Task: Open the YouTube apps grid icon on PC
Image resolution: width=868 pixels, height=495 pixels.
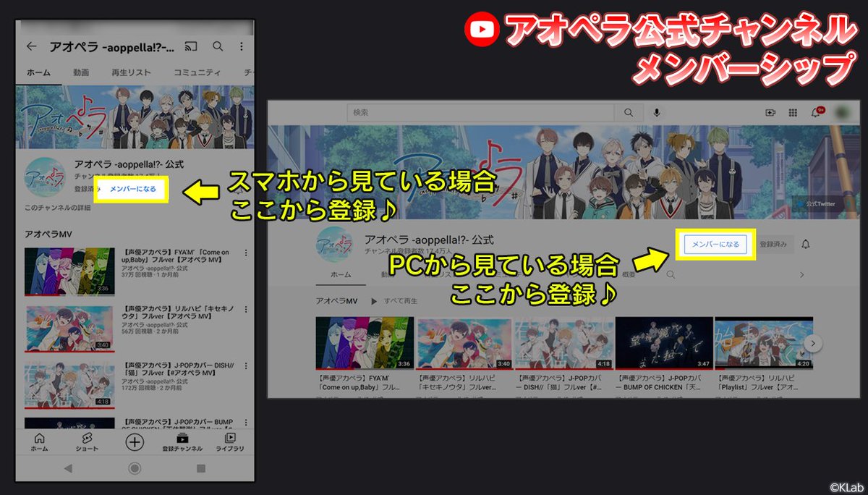Action: click(793, 113)
